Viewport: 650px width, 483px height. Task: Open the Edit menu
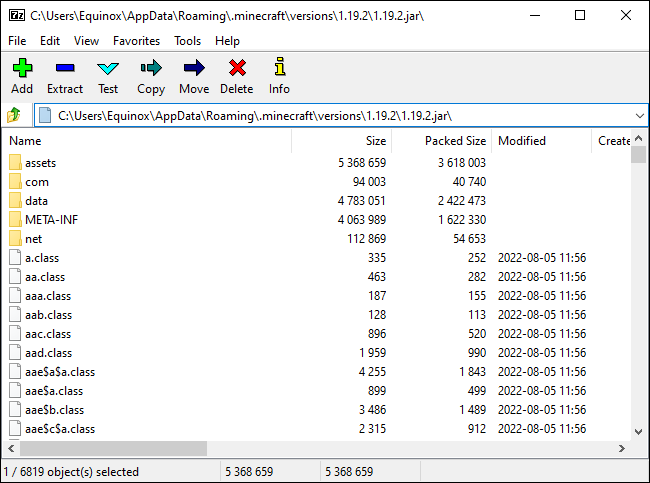coord(50,41)
